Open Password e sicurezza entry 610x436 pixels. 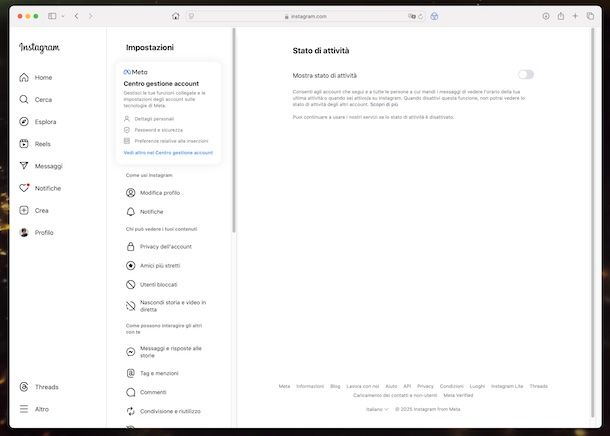[x=153, y=130]
